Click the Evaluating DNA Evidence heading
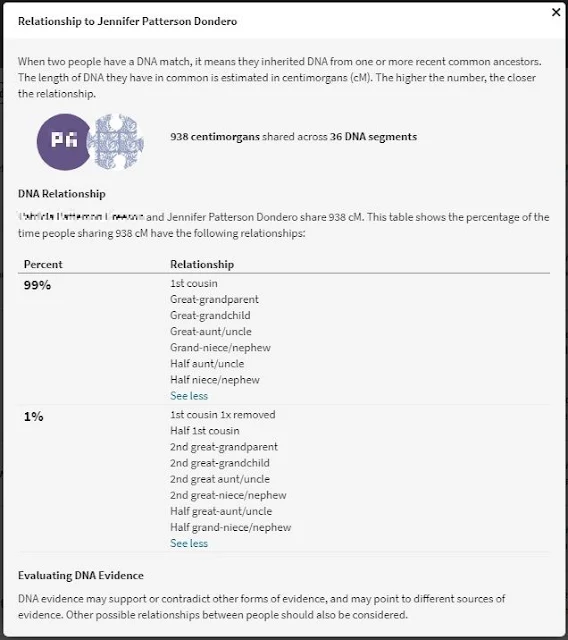The height and width of the screenshot is (640, 568). [x=81, y=576]
